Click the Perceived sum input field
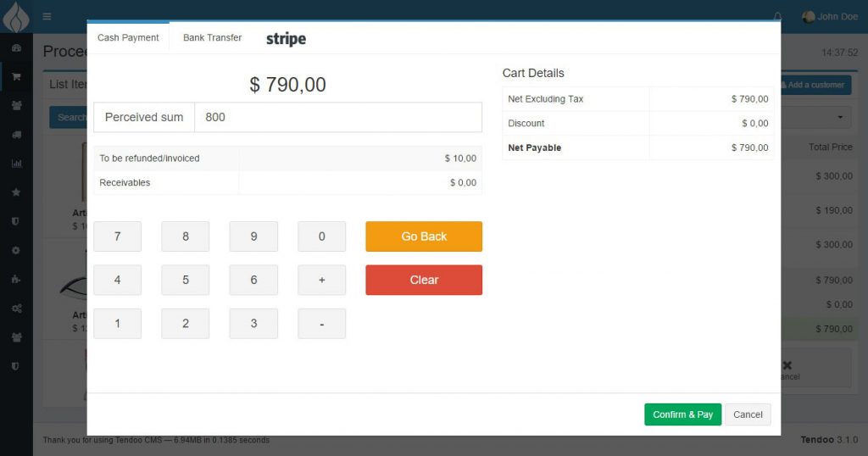Image resolution: width=868 pixels, height=456 pixels. click(338, 117)
